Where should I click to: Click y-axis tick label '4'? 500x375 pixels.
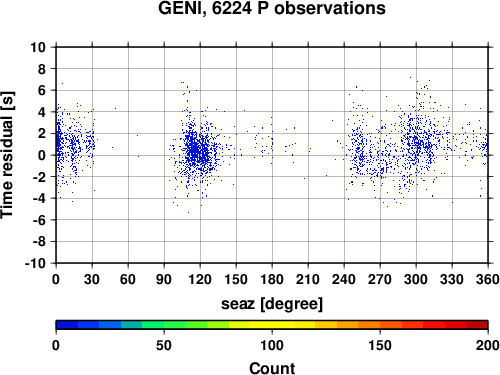pyautogui.click(x=42, y=112)
